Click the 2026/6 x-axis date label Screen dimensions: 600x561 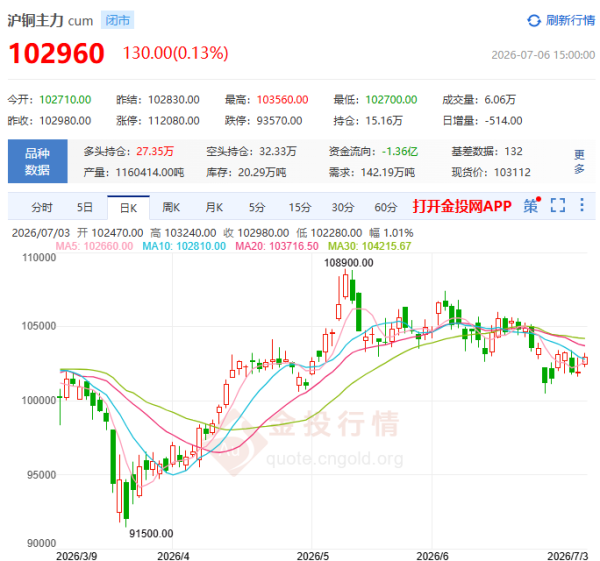432,556
